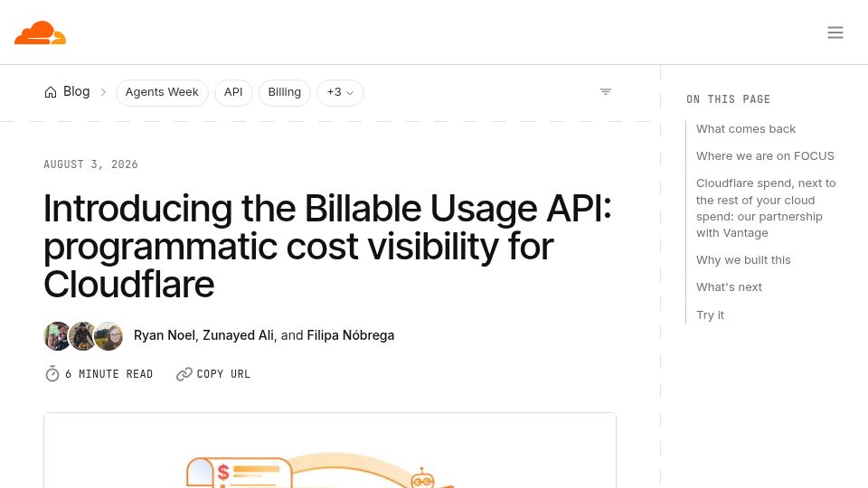
Task: Select the Billing tag
Action: (x=285, y=92)
